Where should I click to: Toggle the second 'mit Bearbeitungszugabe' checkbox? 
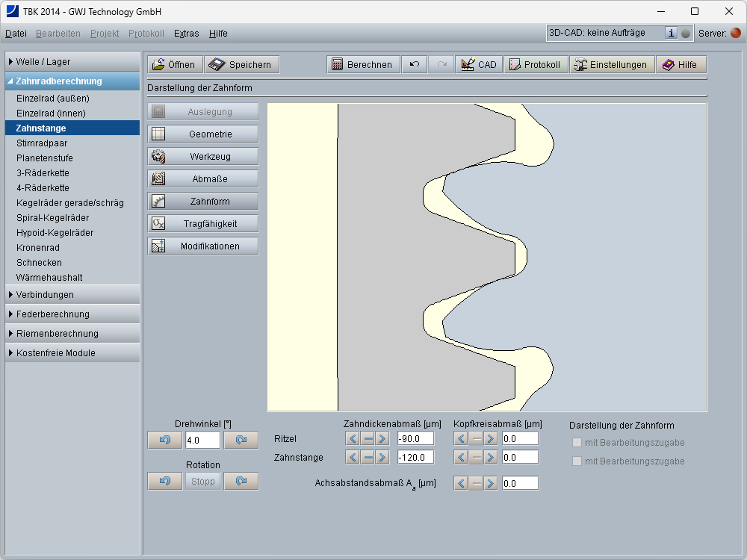(577, 461)
